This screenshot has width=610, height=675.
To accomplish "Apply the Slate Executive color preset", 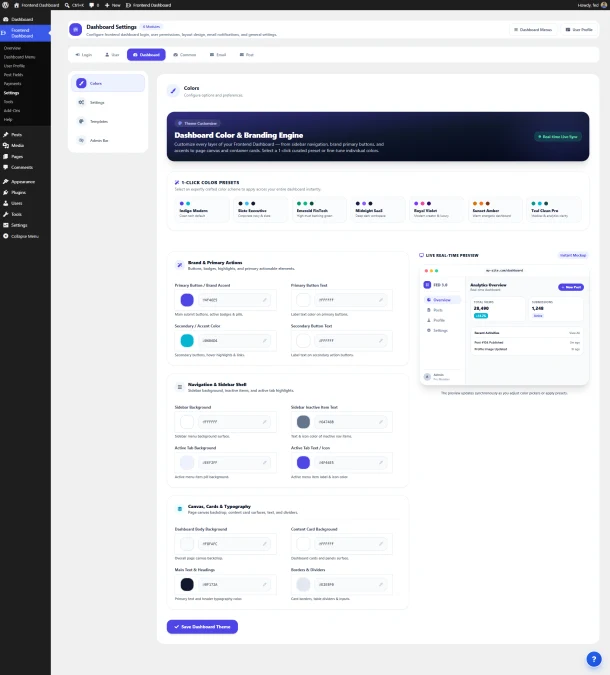I will (x=260, y=210).
